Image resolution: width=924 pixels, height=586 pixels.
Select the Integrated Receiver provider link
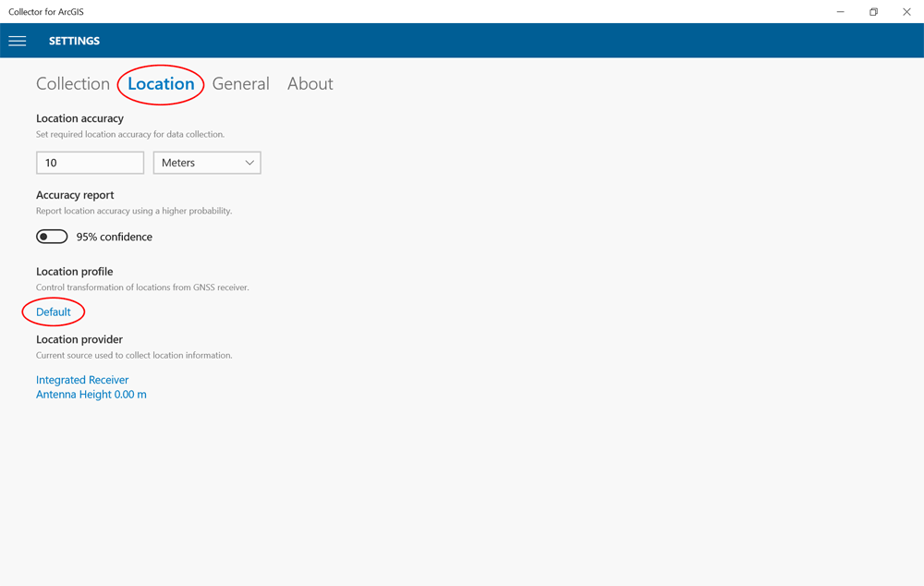click(x=82, y=380)
